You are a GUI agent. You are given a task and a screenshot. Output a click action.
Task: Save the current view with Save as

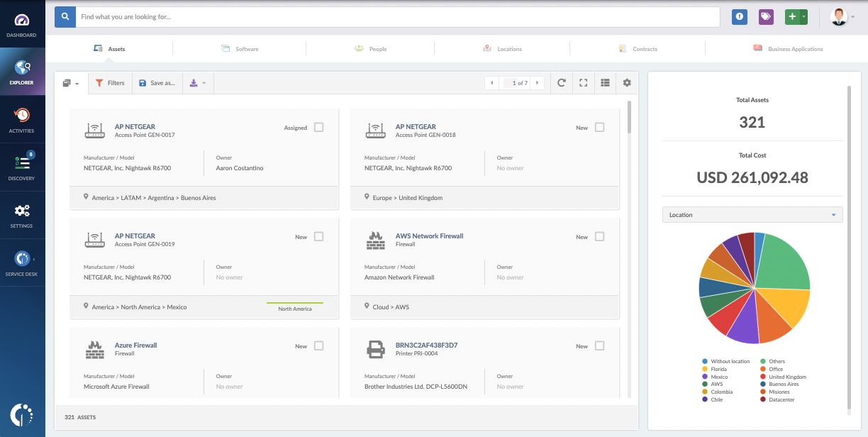pyautogui.click(x=157, y=82)
